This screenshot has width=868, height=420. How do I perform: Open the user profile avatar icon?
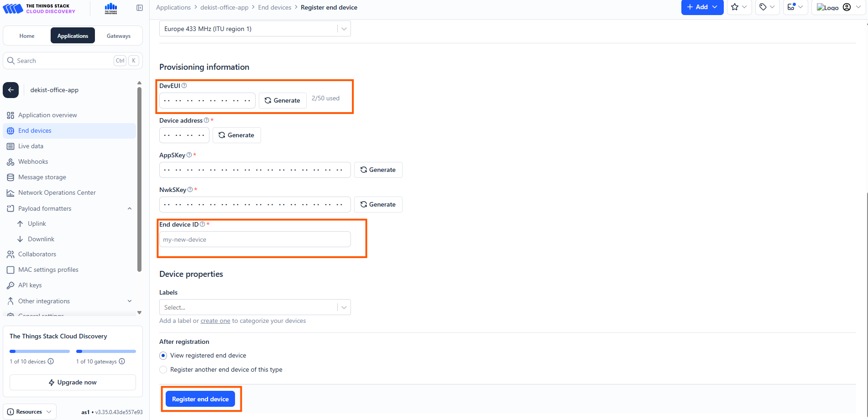[x=847, y=7]
